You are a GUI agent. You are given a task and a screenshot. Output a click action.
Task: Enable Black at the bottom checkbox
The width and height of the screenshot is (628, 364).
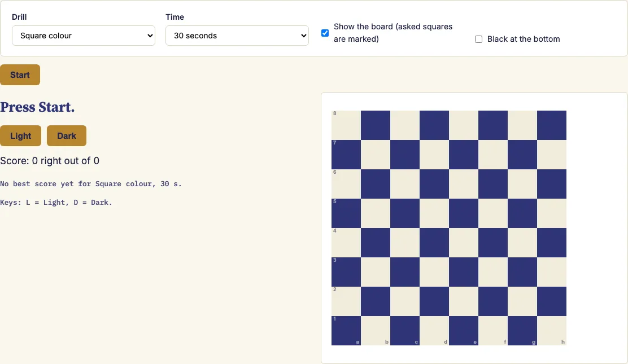[478, 40]
